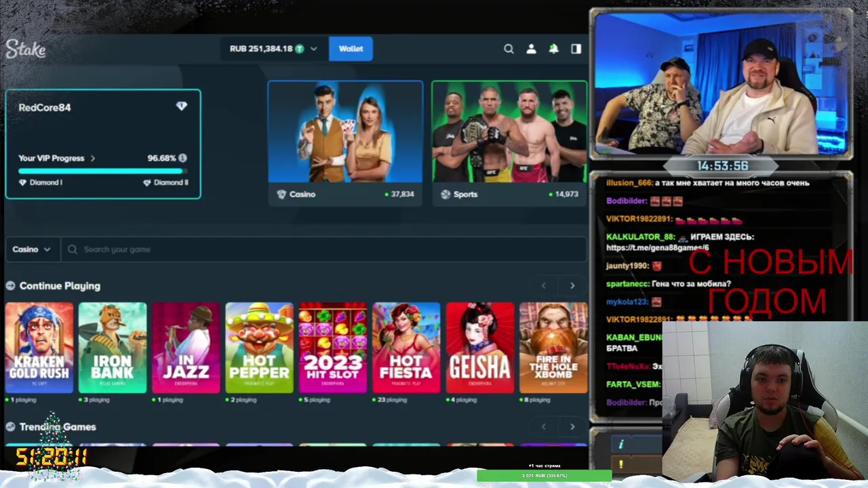Expand Your VIP Progress chevron

93,159
